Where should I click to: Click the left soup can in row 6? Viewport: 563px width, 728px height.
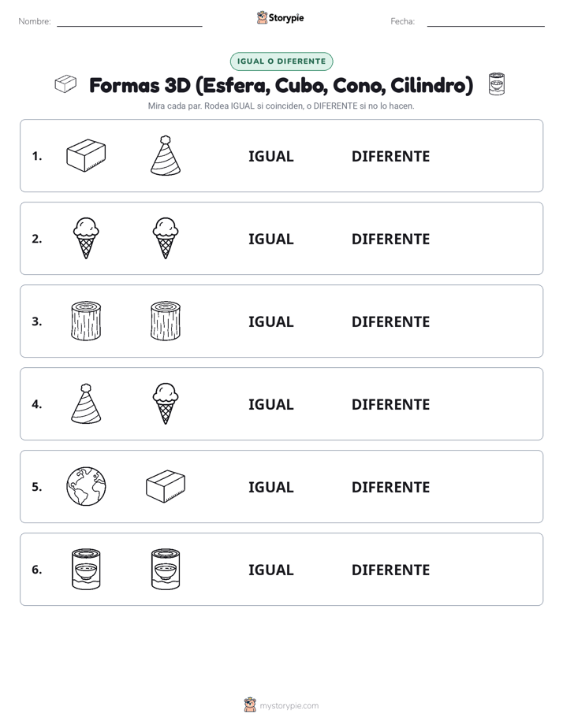pyautogui.click(x=86, y=569)
